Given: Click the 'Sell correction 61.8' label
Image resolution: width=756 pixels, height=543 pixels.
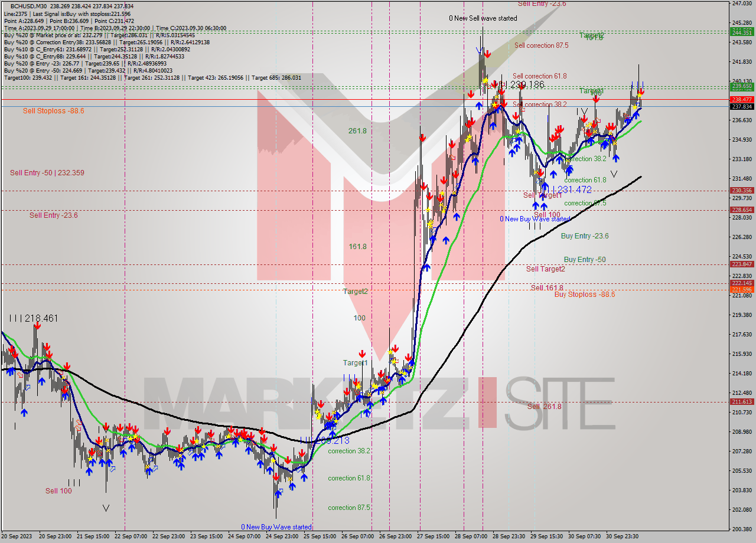Looking at the screenshot, I should point(540,76).
